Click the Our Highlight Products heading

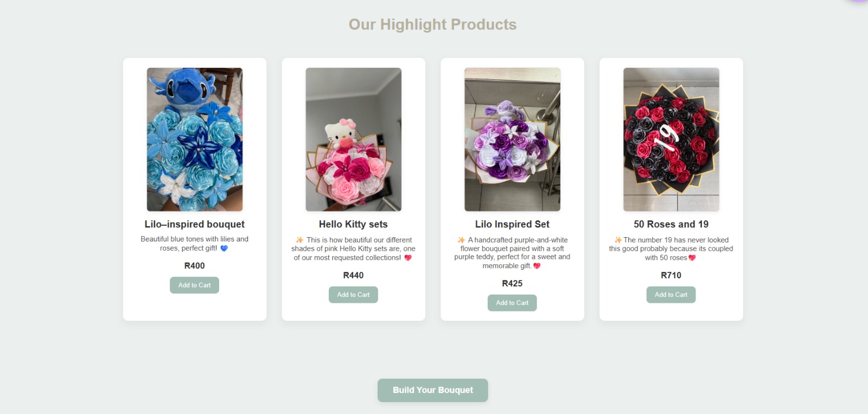click(x=432, y=24)
